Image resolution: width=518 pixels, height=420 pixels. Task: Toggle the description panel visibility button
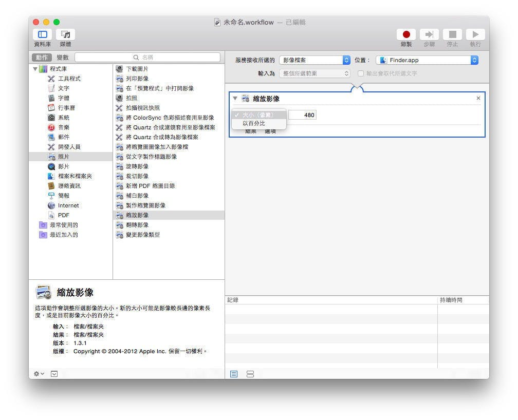(x=54, y=374)
